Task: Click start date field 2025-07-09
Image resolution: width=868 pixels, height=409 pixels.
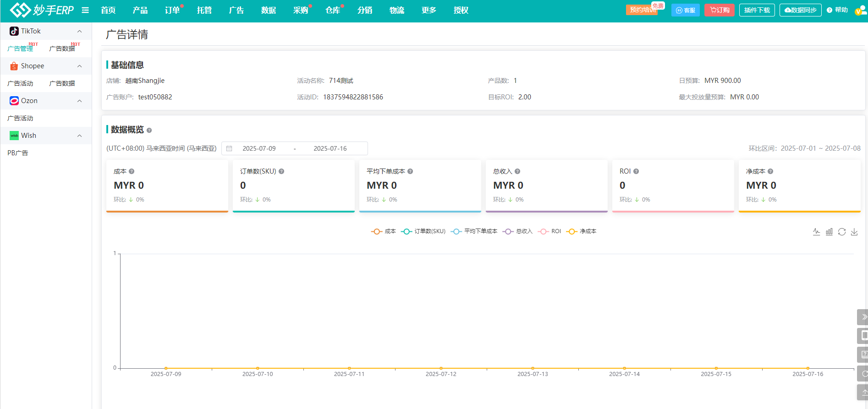Action: point(259,148)
